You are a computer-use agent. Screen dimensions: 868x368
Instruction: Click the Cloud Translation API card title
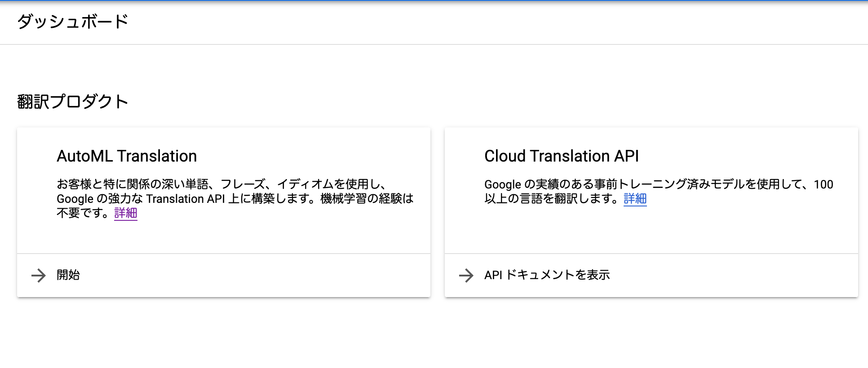(562, 156)
